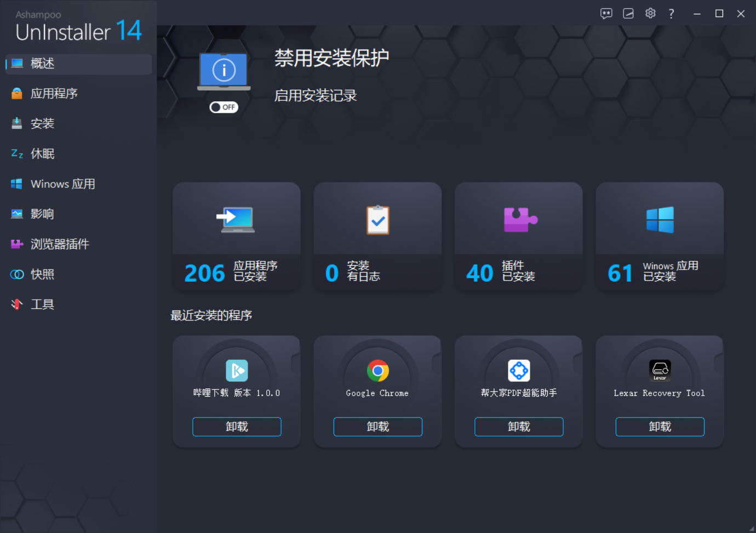Open the rating feedback bubble icon
Viewport: 756px width, 533px height.
coord(606,13)
